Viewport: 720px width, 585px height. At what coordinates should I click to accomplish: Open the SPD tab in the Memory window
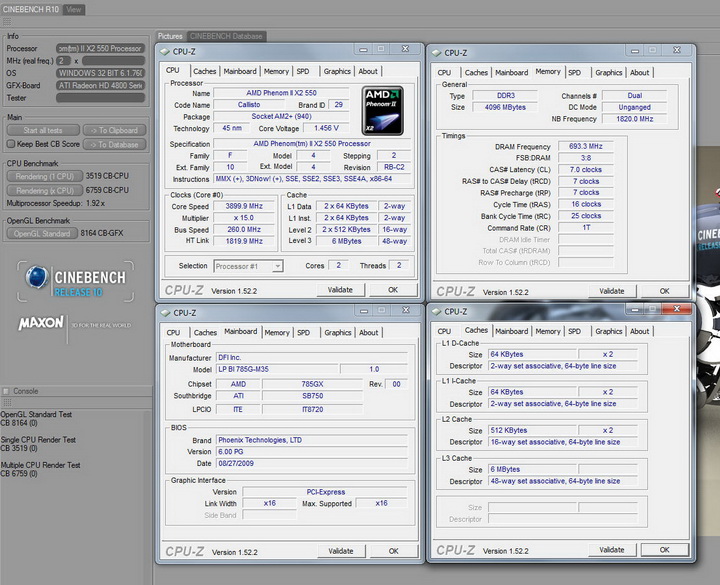(x=574, y=73)
